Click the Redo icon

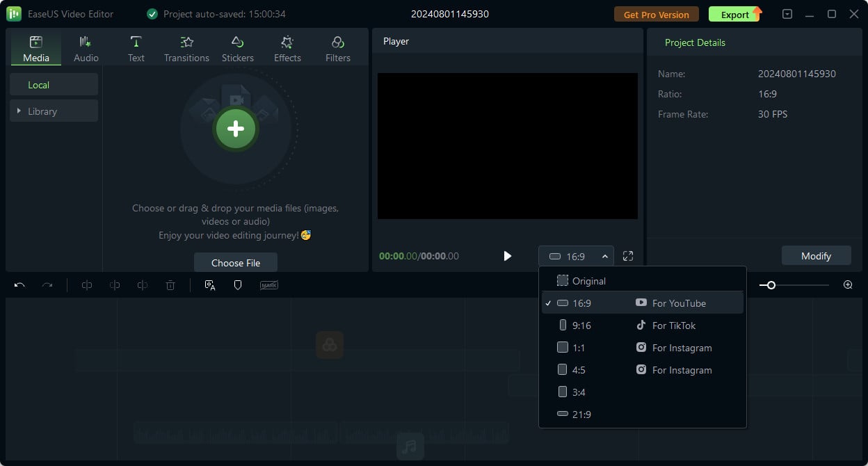(47, 285)
